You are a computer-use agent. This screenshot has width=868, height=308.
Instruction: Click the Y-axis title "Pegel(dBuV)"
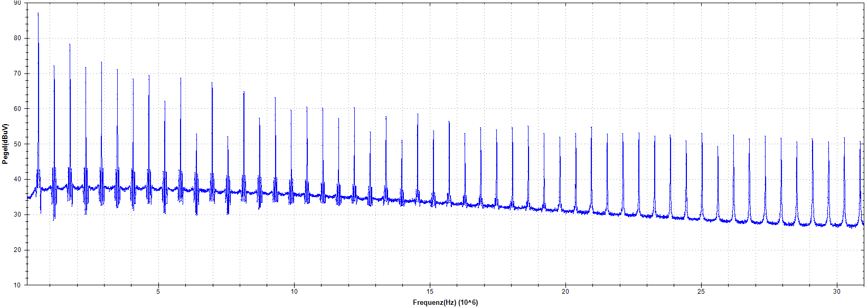tap(5, 144)
